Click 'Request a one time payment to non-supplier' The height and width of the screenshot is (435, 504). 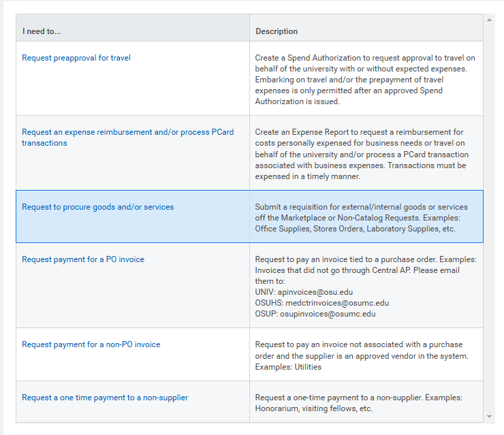105,398
